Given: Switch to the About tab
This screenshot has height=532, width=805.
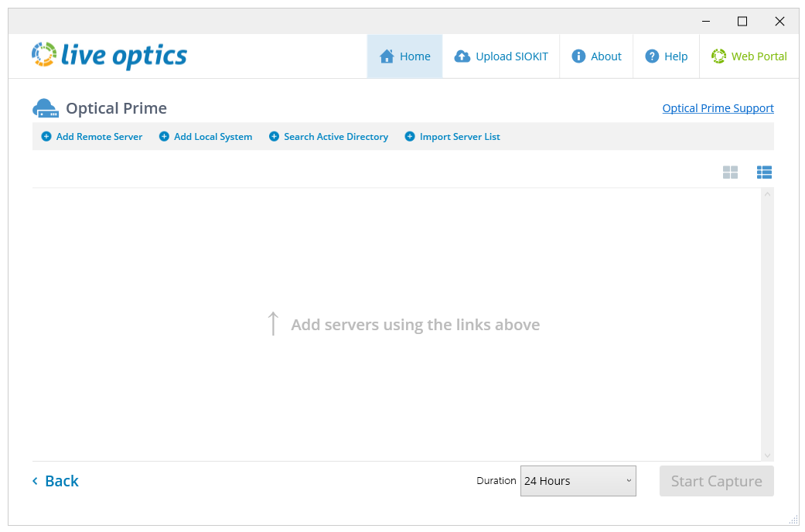Looking at the screenshot, I should point(596,56).
